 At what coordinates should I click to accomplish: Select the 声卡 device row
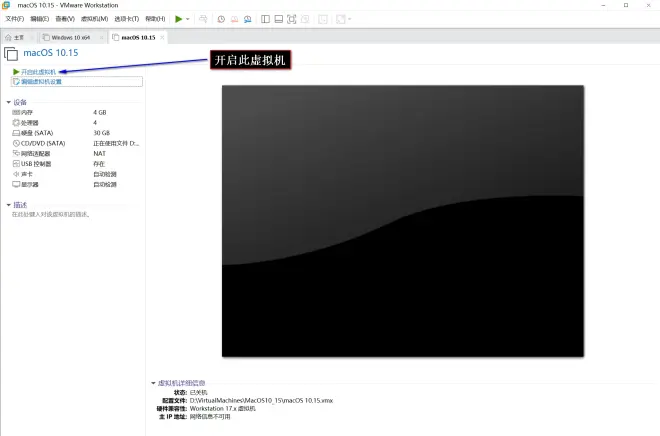[76, 174]
